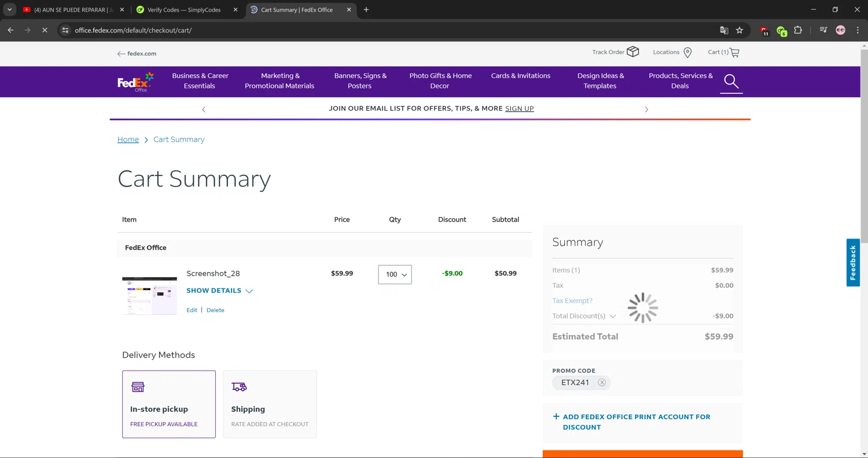Close the Cart Summary FedEx Office tab

pyautogui.click(x=349, y=10)
